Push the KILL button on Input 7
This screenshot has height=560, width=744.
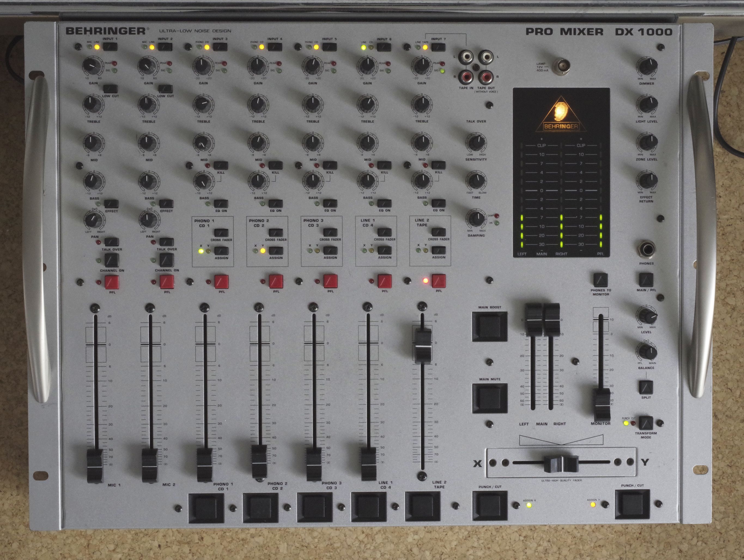click(439, 165)
